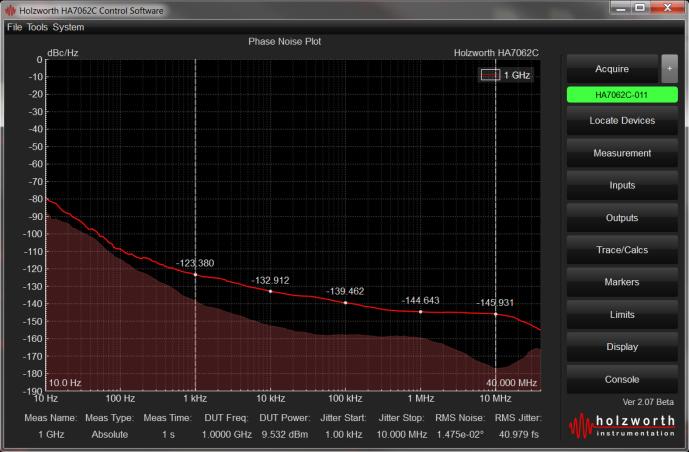Expand the Measurement panel
689x452 pixels.
tap(621, 153)
